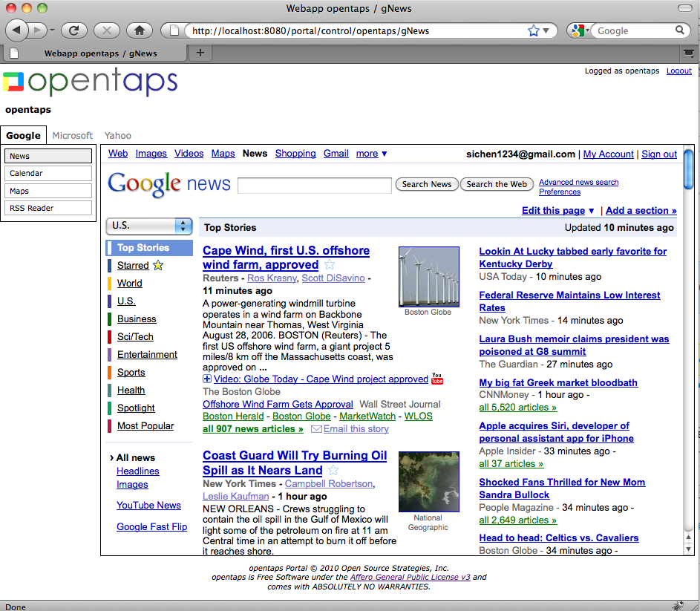700x611 pixels.
Task: Star the Coast Guard oil spill story
Action: (333, 470)
